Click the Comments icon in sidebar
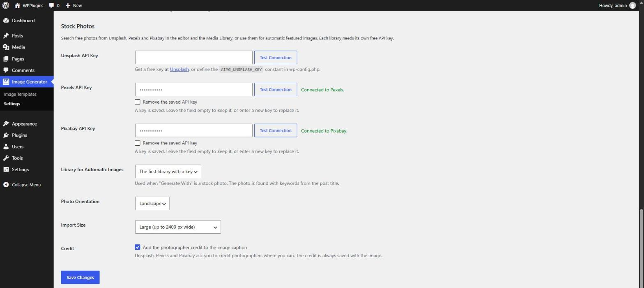 coord(6,70)
